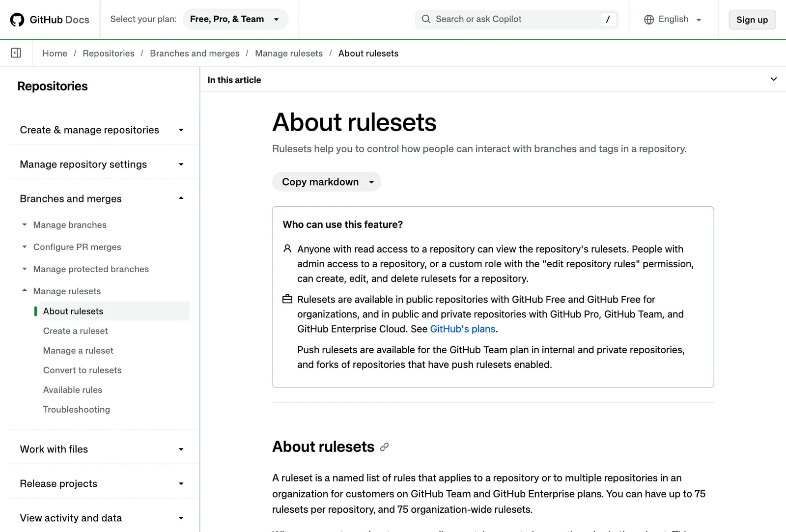Go to Manage rulesets breadcrumb

pyautogui.click(x=289, y=53)
